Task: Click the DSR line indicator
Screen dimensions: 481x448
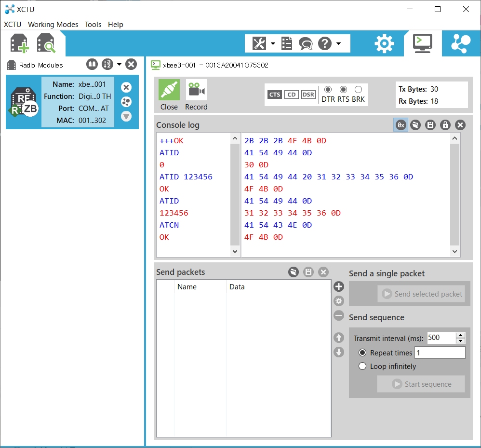Action: coord(308,95)
